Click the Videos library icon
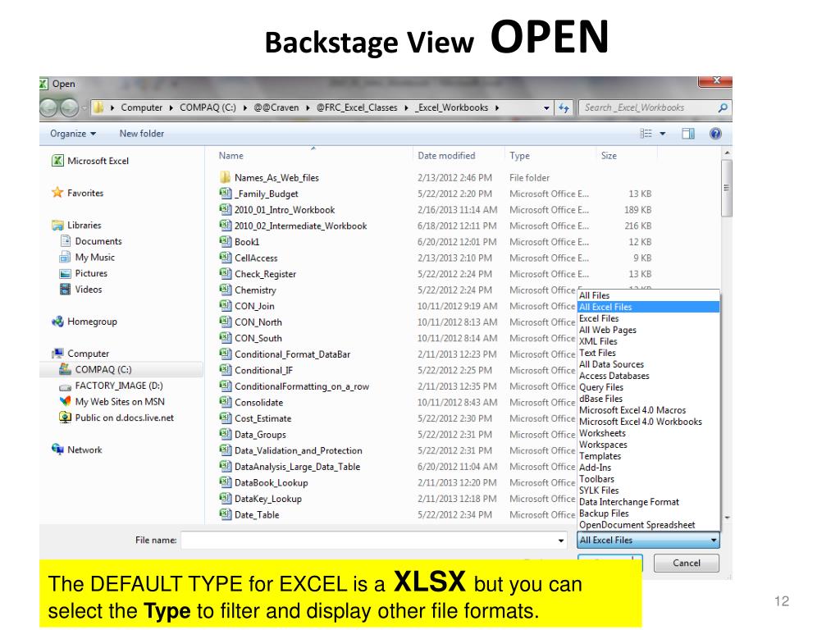The width and height of the screenshot is (840, 630). (66, 290)
